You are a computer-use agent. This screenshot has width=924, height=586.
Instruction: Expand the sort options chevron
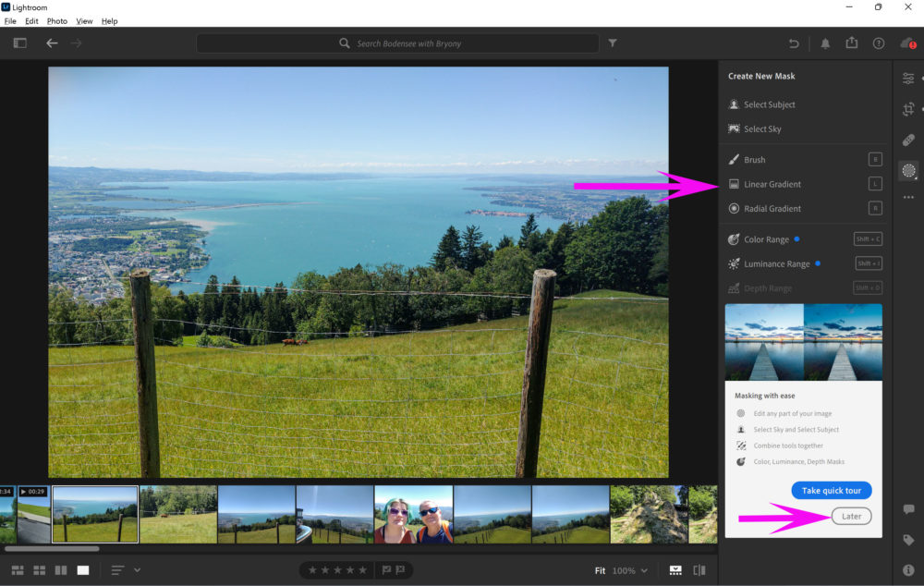tap(138, 570)
